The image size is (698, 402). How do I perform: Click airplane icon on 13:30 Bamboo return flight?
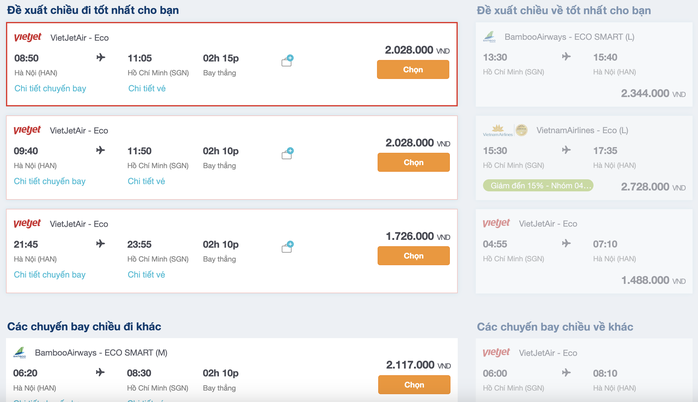click(x=566, y=57)
